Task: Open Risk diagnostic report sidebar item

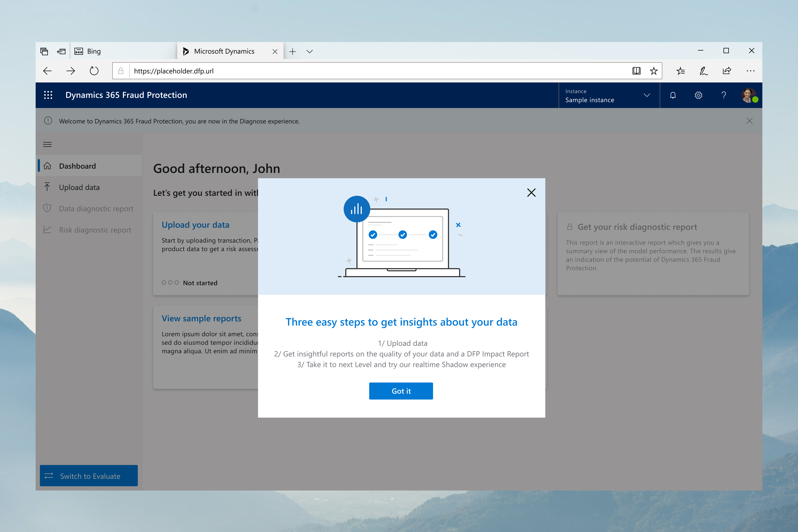Action: [89, 230]
